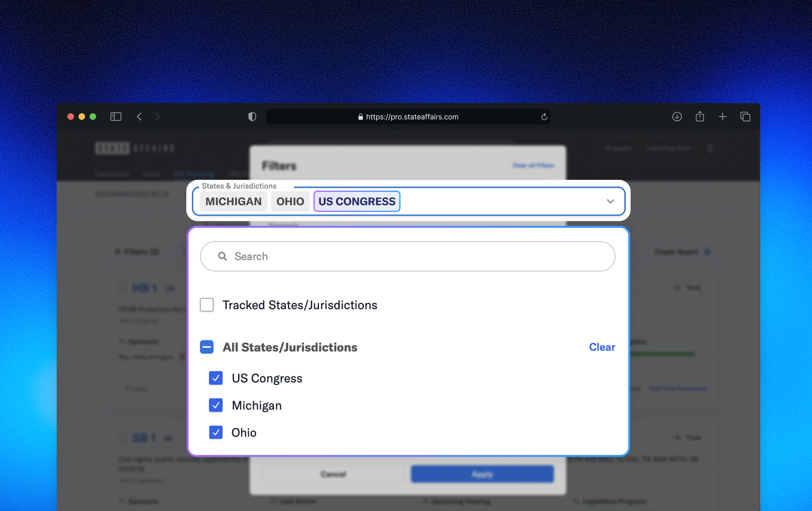This screenshot has height=511, width=812.
Task: Collapse the States & Jurisdictions dropdown chevron
Action: pos(610,201)
